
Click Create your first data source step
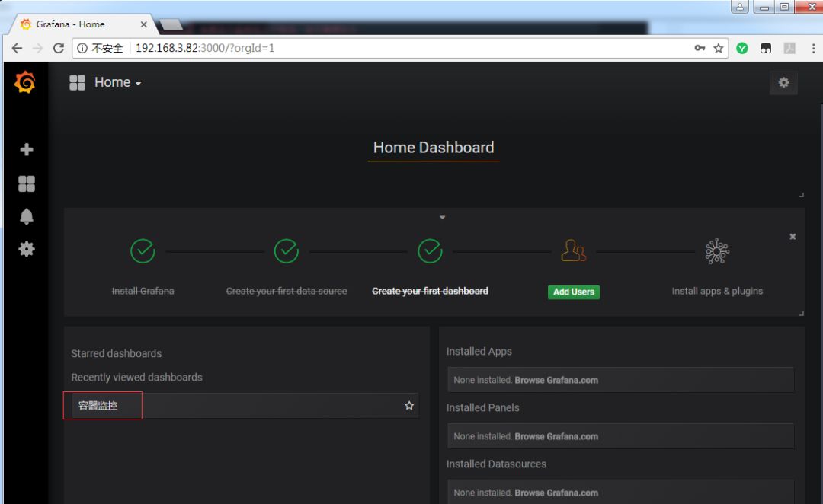[287, 291]
